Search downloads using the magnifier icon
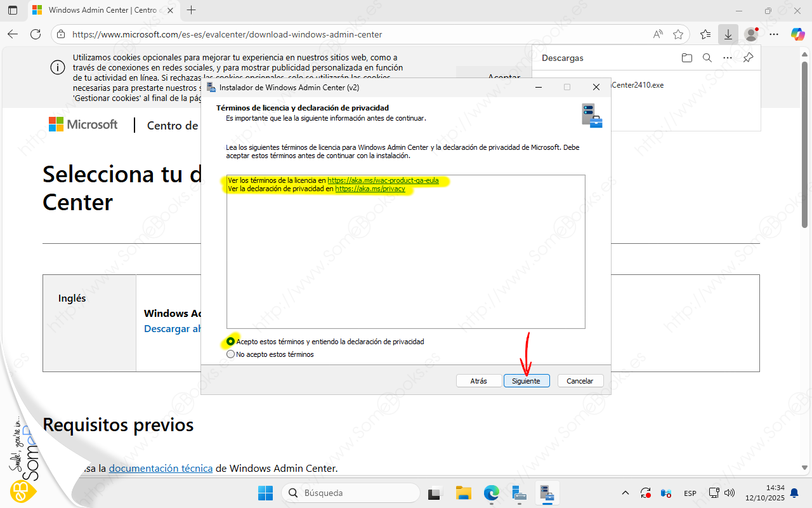 pos(707,58)
